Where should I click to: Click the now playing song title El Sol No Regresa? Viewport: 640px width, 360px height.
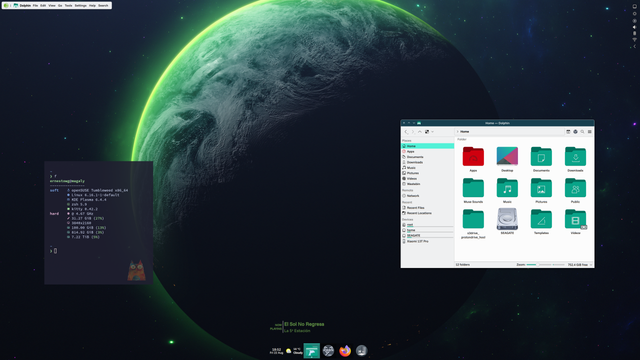(304, 324)
